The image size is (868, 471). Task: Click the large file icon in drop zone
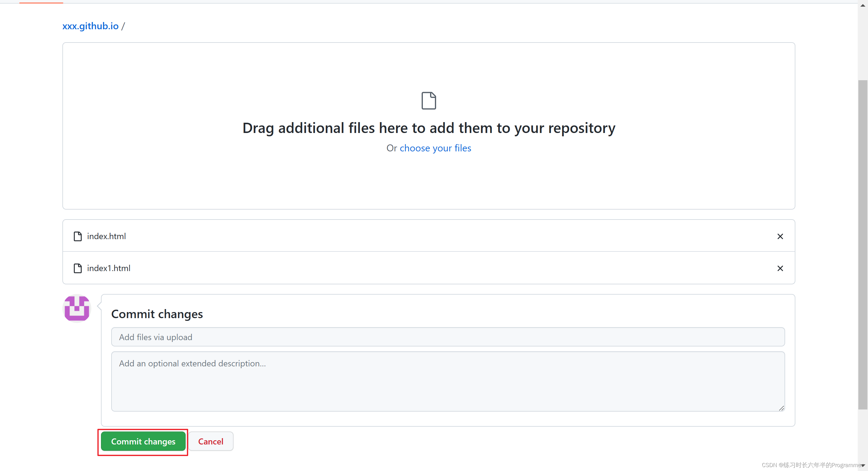coord(429,100)
